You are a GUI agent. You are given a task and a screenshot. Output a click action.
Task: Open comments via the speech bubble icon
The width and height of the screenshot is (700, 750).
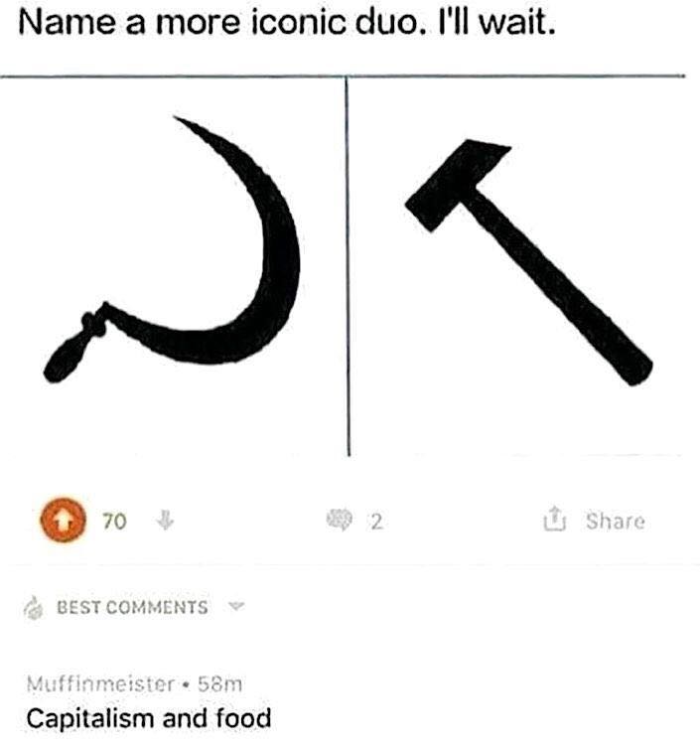340,520
